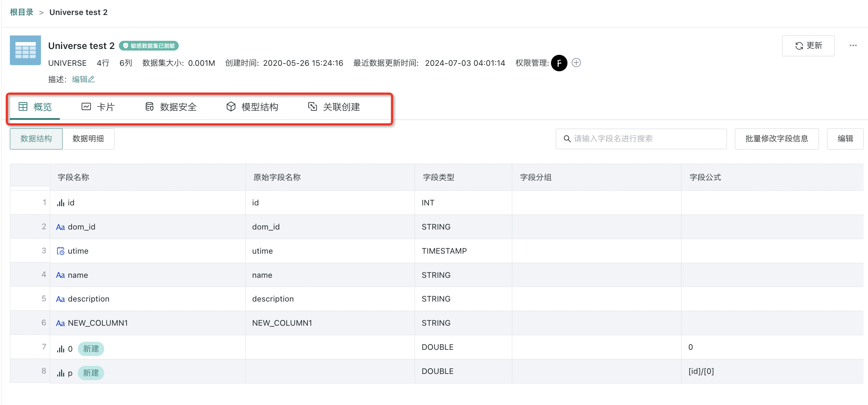Click the pencil edit icon beside 描述
This screenshot has width=868, height=405.
[91, 79]
